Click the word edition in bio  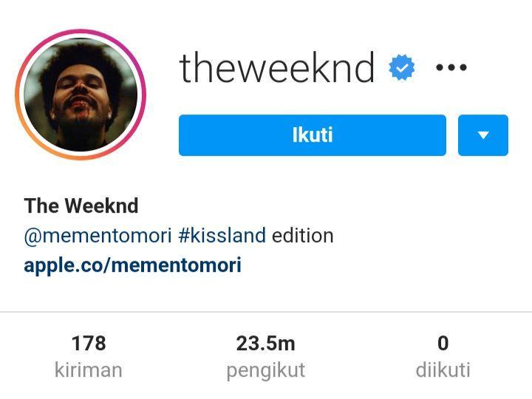(303, 236)
